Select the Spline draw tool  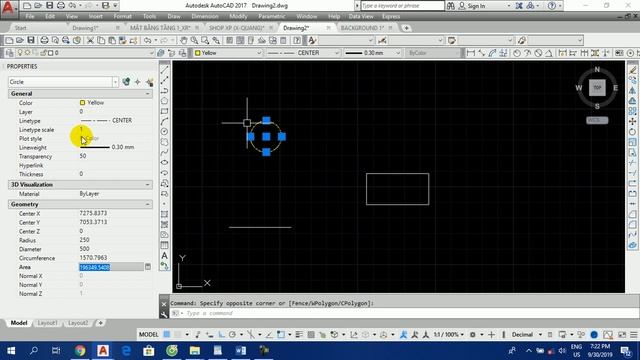[164, 152]
